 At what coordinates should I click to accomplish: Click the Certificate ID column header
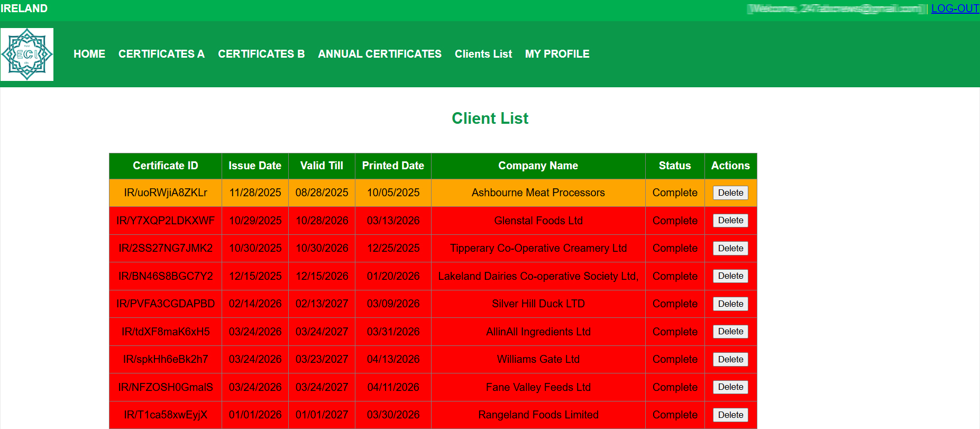tap(166, 166)
